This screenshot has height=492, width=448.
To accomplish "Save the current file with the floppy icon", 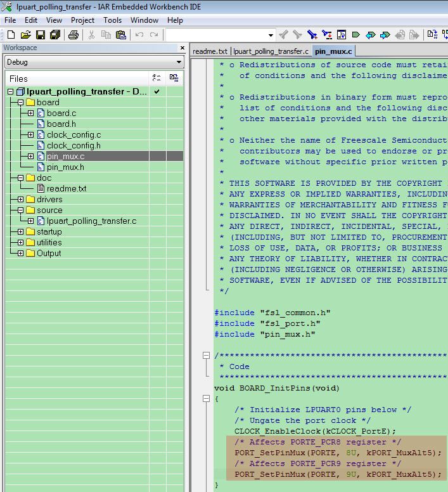I will click(x=41, y=34).
